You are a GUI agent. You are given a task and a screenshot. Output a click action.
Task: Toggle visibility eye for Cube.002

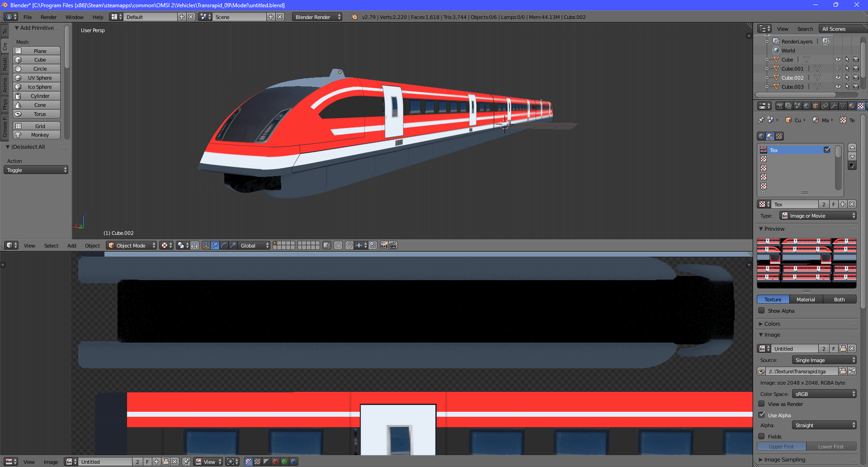pyautogui.click(x=838, y=78)
